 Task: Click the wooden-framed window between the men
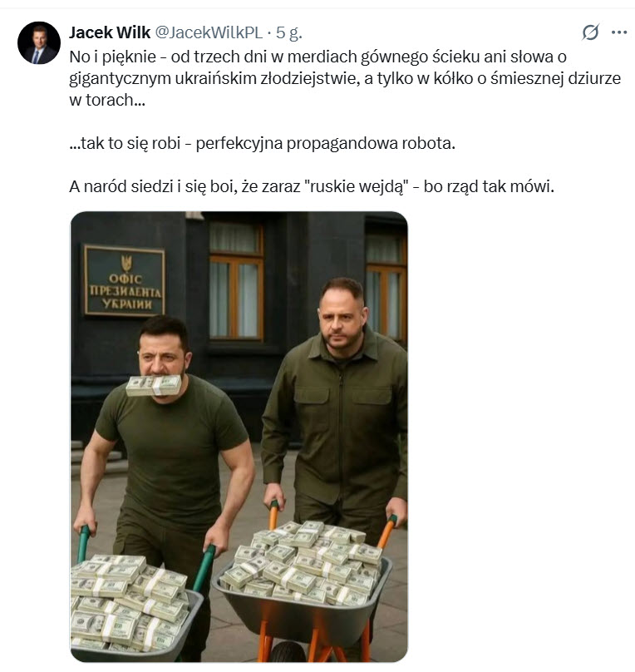pos(236,281)
